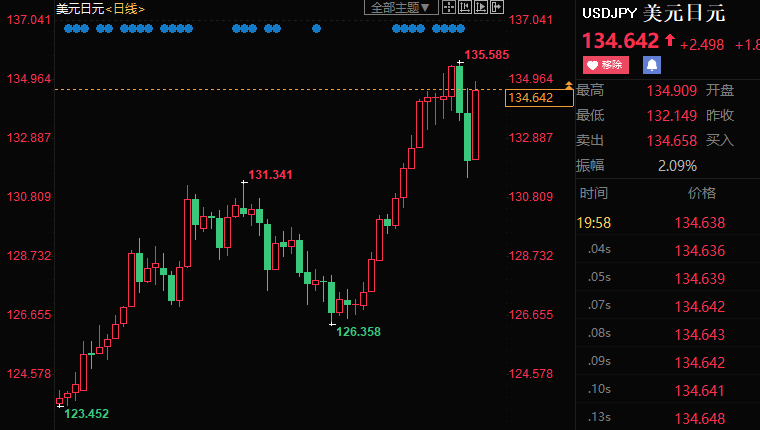Click the first blue event dot on the chart

(68, 29)
